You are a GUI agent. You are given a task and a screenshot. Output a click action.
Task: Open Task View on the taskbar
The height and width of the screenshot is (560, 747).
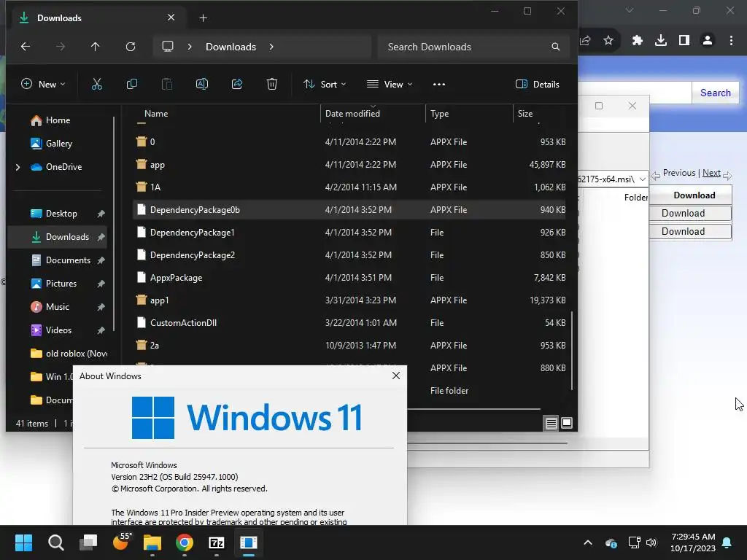(x=88, y=542)
